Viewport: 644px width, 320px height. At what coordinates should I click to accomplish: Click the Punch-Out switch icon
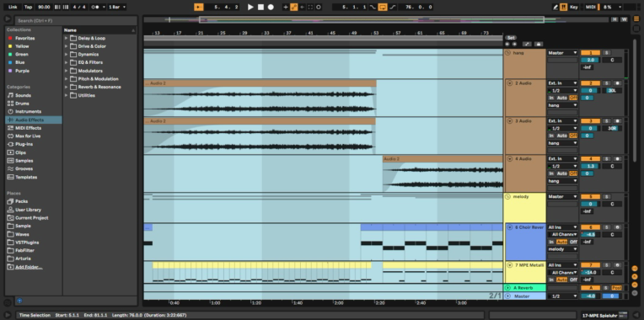pyautogui.click(x=393, y=7)
